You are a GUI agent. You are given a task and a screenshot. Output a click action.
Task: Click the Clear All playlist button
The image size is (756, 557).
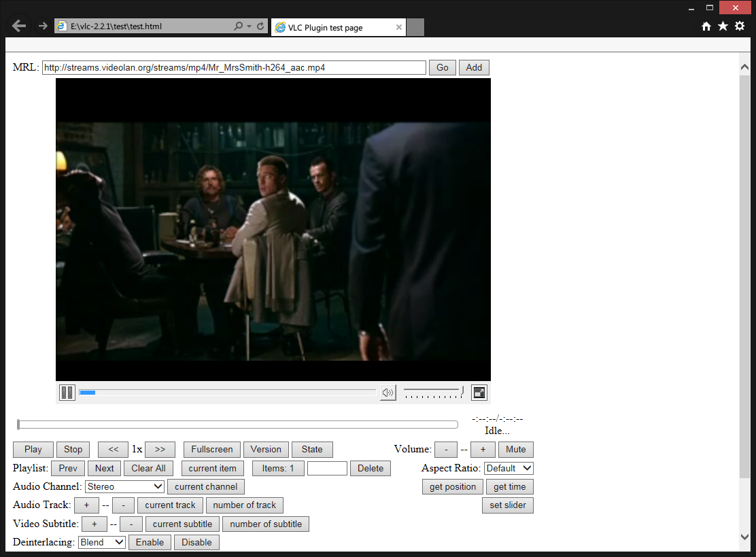coord(148,468)
